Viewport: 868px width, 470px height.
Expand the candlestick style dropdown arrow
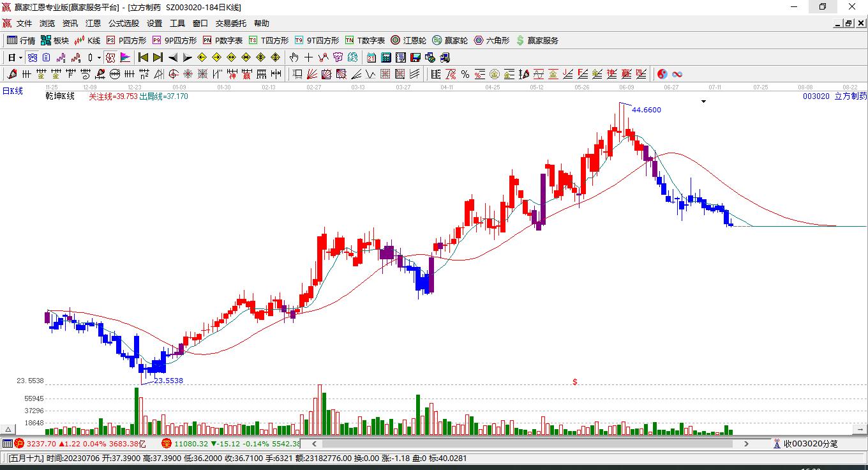pos(99,57)
